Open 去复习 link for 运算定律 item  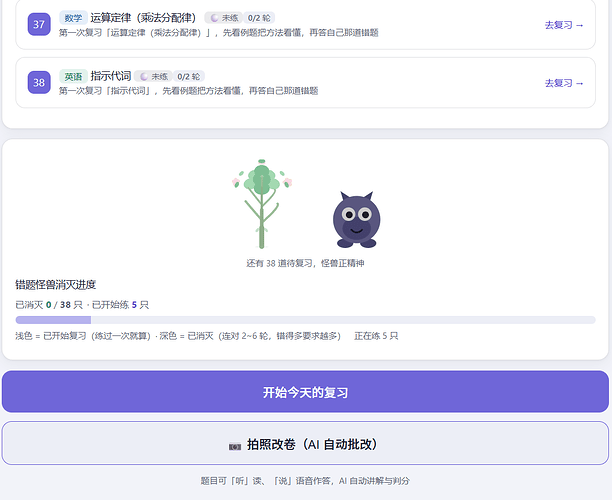564,25
